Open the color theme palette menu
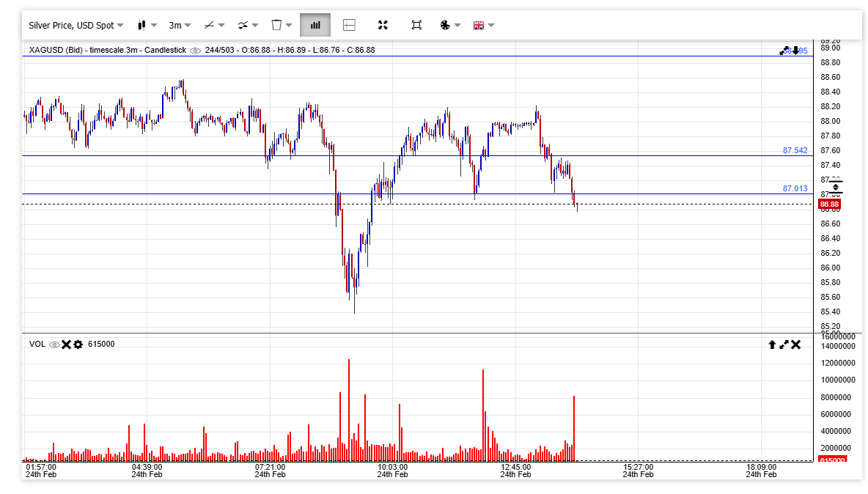The width and height of the screenshot is (868, 494). [449, 25]
